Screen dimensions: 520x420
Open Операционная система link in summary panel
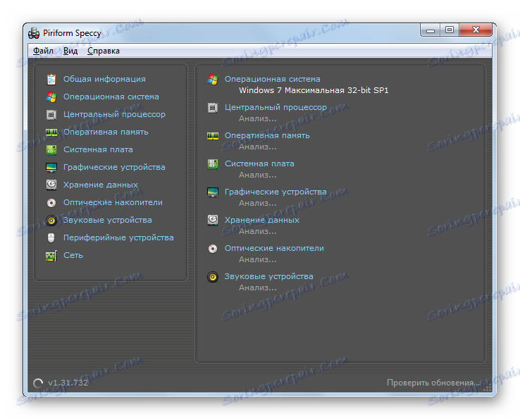pyautogui.click(x=273, y=79)
